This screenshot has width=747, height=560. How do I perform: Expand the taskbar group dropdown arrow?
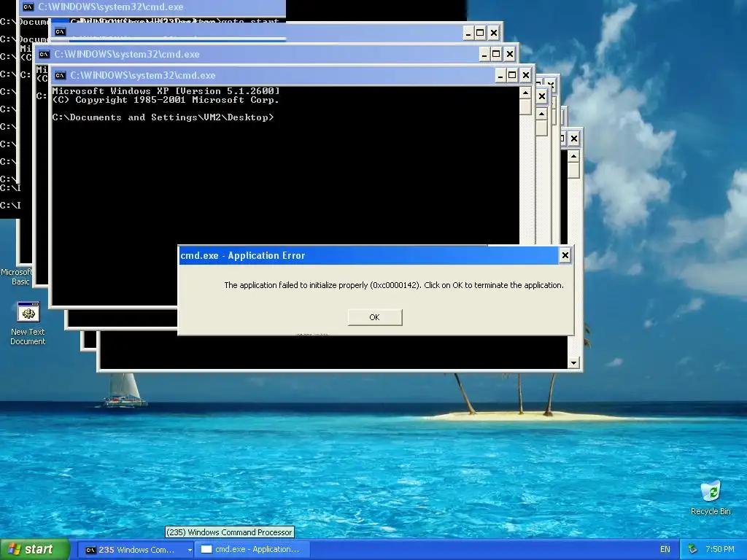click(190, 550)
